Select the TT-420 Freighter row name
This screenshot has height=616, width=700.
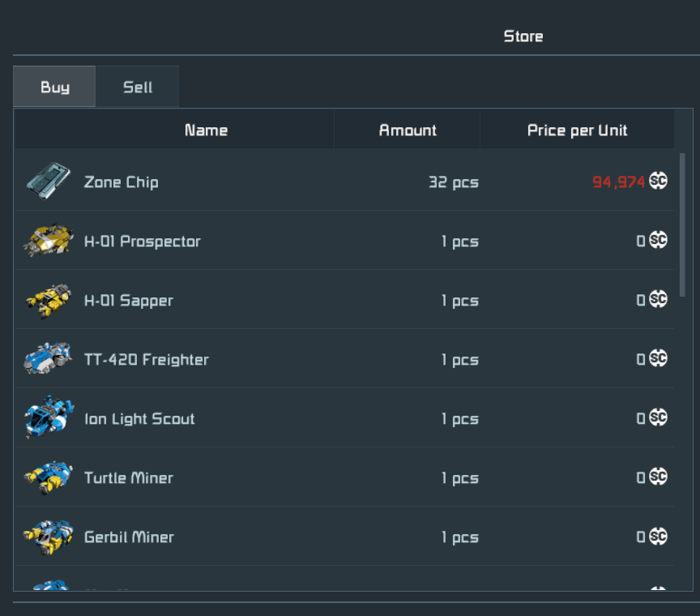(x=146, y=360)
